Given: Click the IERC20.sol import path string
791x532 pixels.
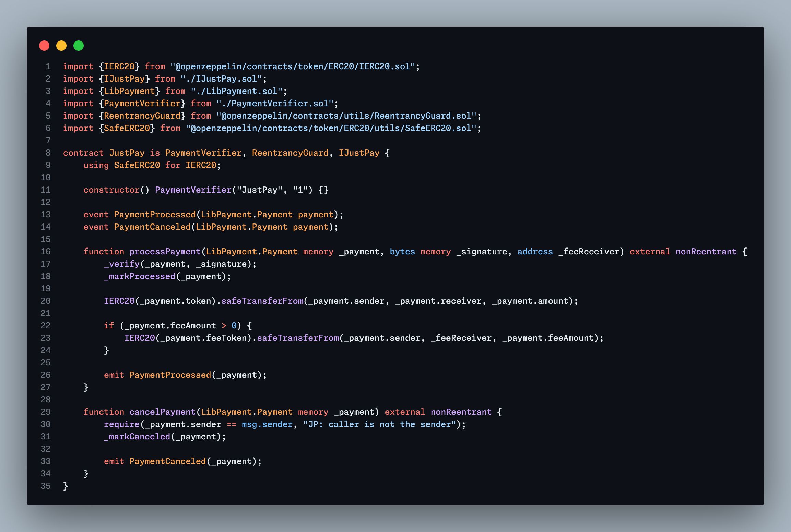Looking at the screenshot, I should point(293,66).
